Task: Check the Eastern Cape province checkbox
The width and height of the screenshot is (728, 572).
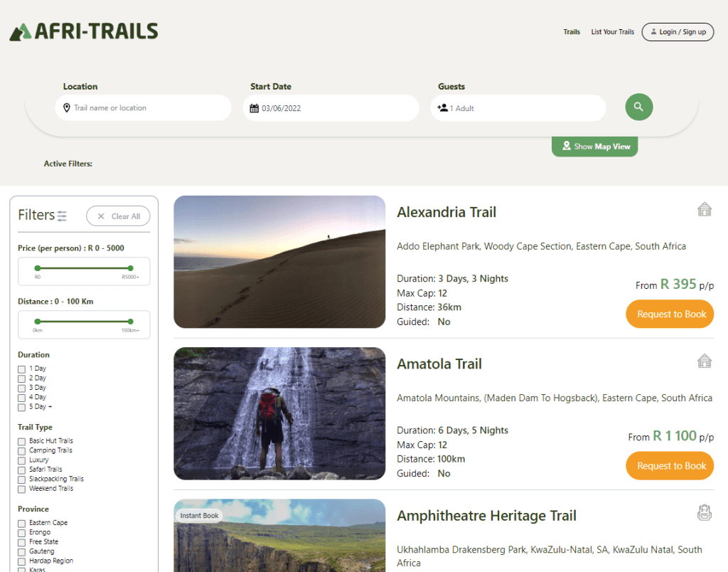Action: tap(21, 522)
